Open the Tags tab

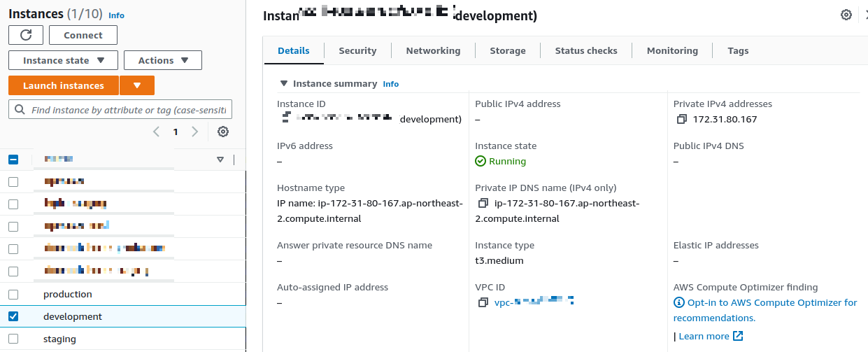[738, 50]
